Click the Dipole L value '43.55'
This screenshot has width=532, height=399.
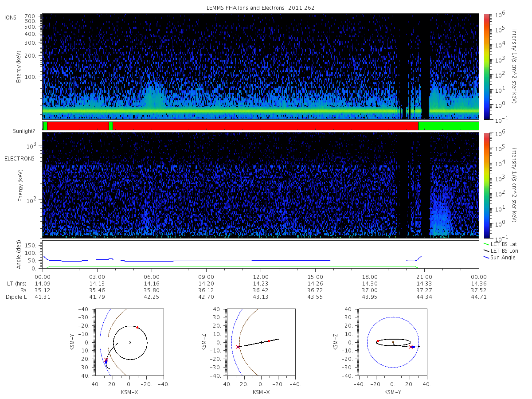click(x=315, y=297)
